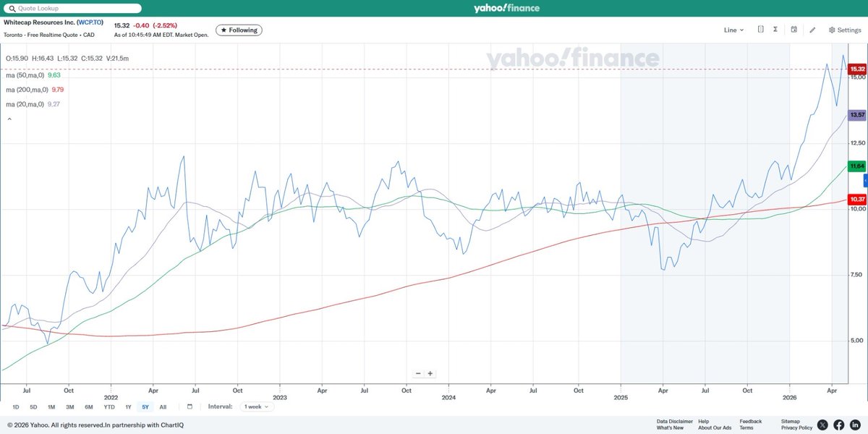
Task: Expand the 1 week interval dropdown
Action: (257, 407)
